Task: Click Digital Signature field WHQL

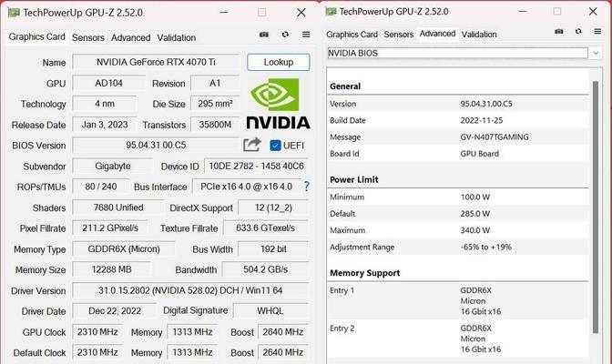Action: point(270,311)
